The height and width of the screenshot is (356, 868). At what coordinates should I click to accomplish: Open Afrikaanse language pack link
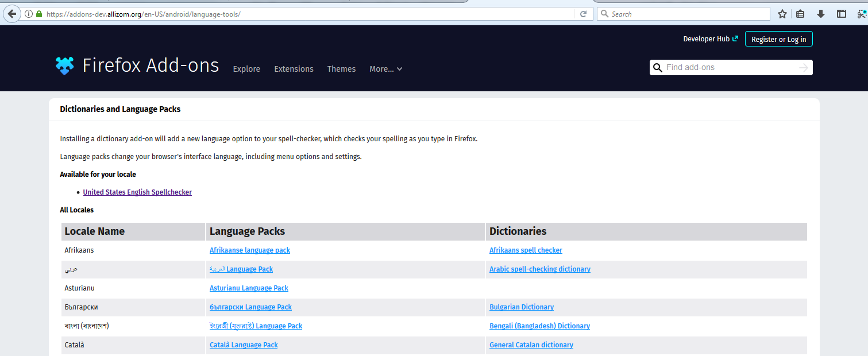pos(250,250)
